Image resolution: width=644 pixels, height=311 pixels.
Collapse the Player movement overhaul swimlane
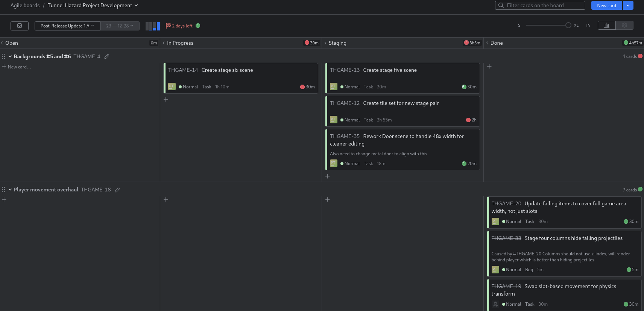10,190
